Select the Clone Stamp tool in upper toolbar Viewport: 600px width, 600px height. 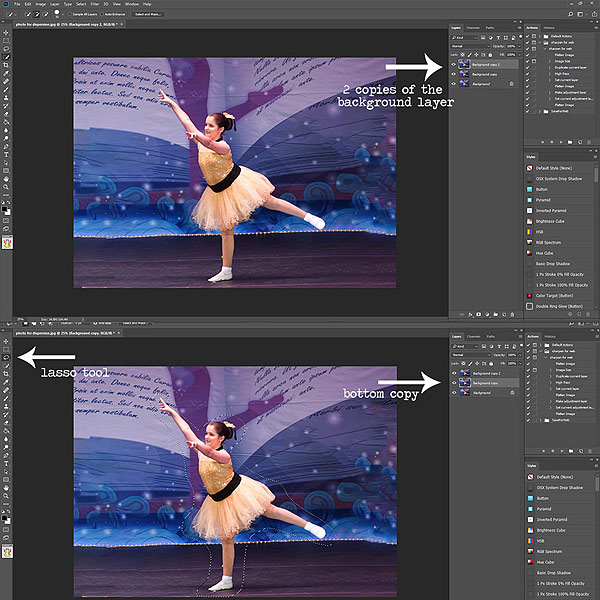point(6,98)
